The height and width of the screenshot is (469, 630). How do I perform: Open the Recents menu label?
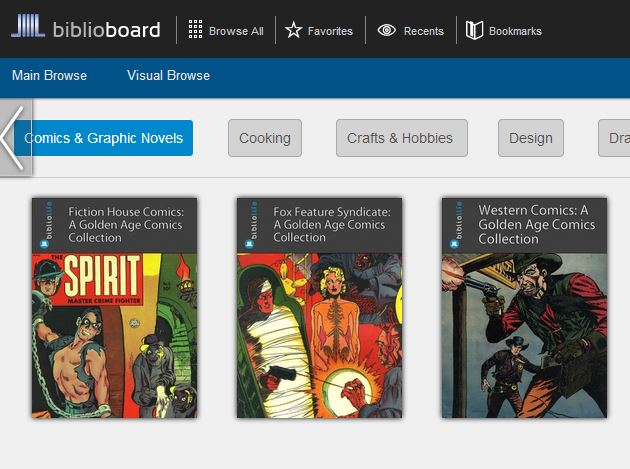coord(423,31)
